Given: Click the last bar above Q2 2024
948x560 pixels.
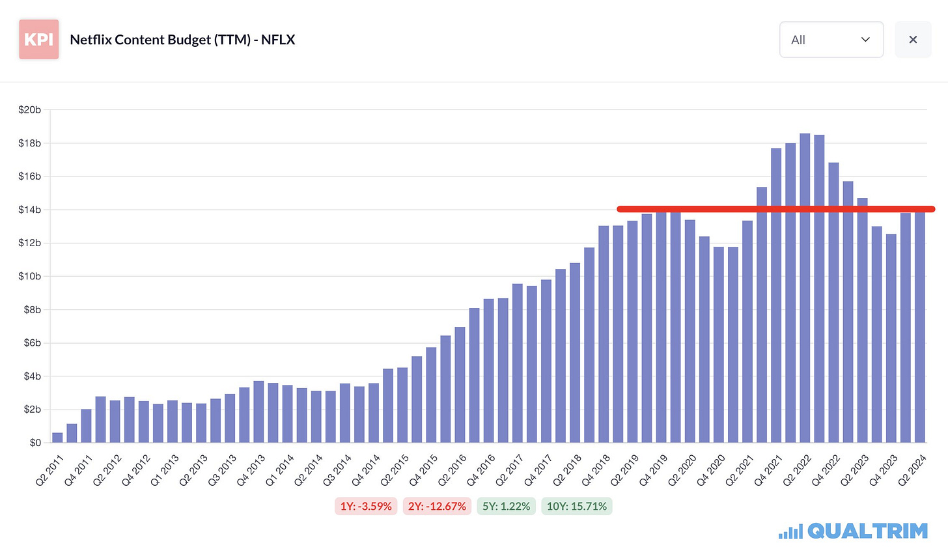Looking at the screenshot, I should tap(919, 327).
